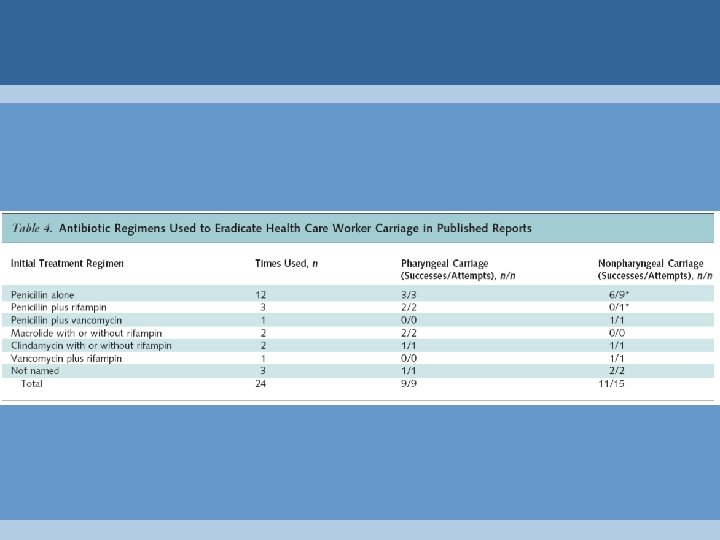
Task: Select the Pharyngeal Carriage column header
Action: 458,270
